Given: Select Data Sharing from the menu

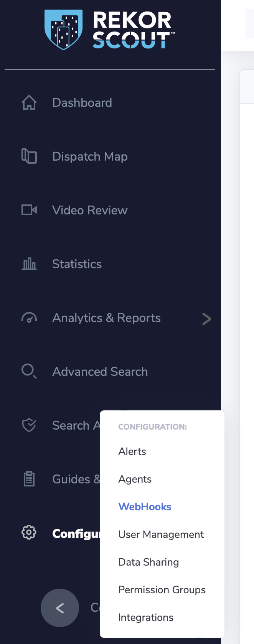Looking at the screenshot, I should click(148, 562).
